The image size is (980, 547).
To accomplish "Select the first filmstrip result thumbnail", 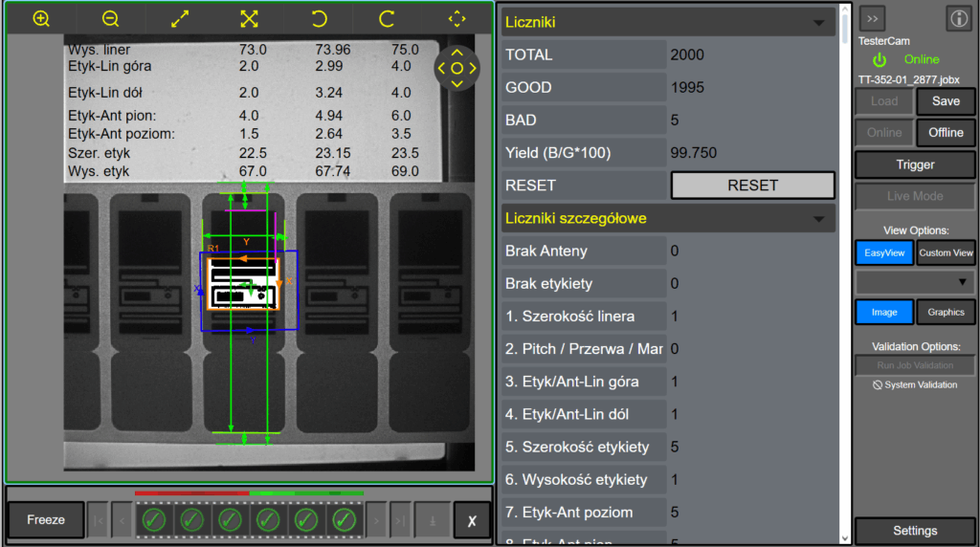I will pyautogui.click(x=155, y=520).
